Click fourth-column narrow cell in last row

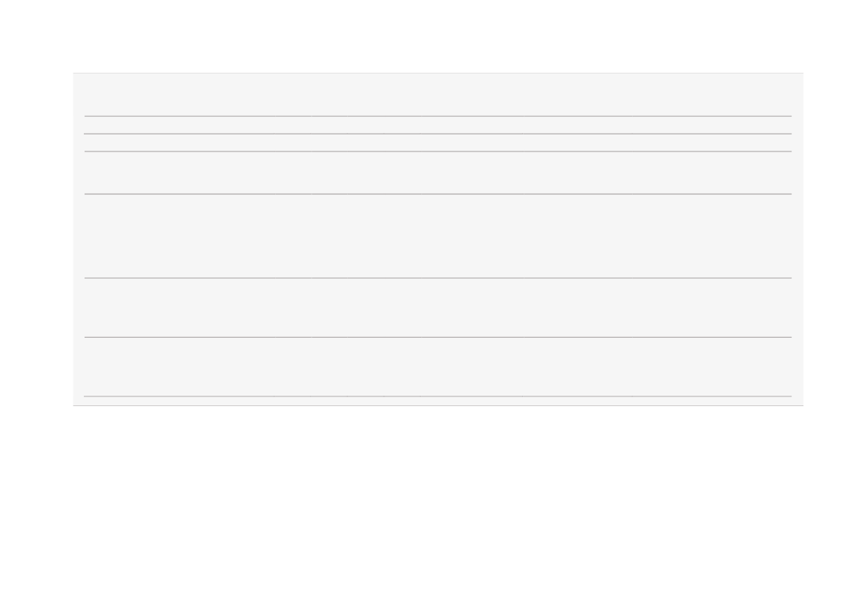point(365,366)
